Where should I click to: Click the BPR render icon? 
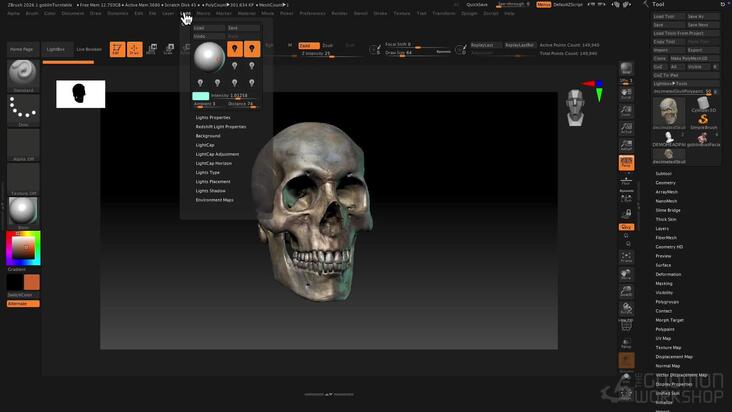[626, 69]
